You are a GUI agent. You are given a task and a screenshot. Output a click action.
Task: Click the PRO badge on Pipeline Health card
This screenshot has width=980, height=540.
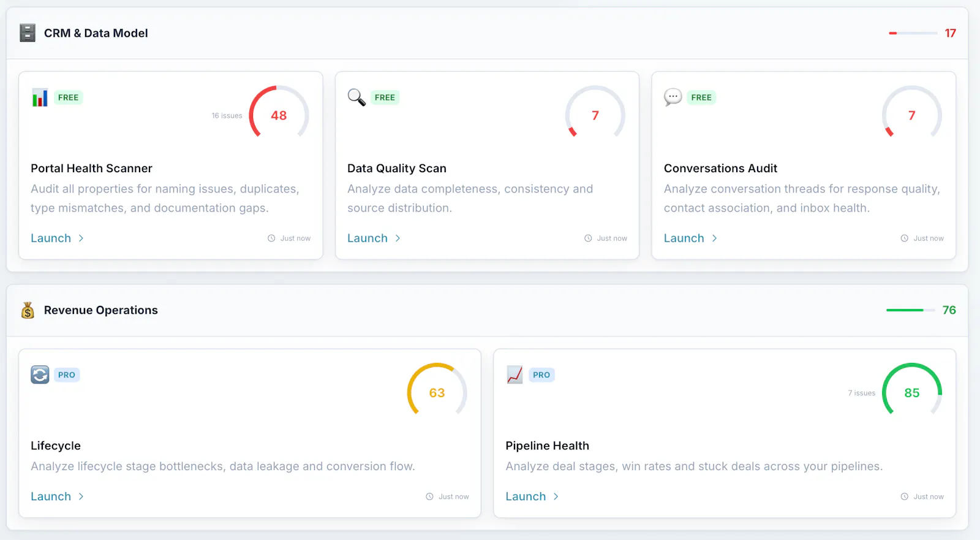[541, 375]
